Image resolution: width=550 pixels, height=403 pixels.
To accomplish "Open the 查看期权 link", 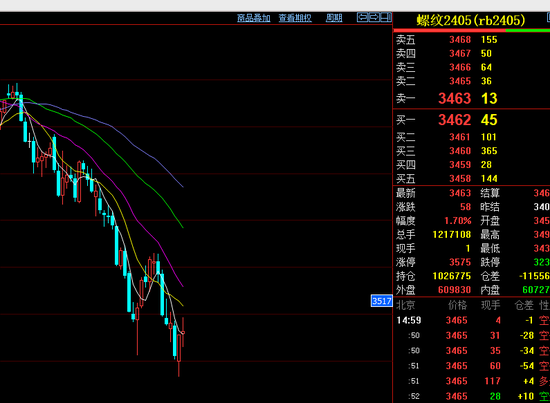I will click(295, 18).
